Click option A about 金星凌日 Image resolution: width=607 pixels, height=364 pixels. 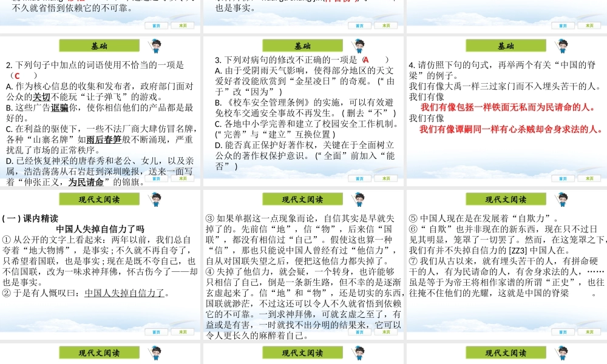(305, 81)
